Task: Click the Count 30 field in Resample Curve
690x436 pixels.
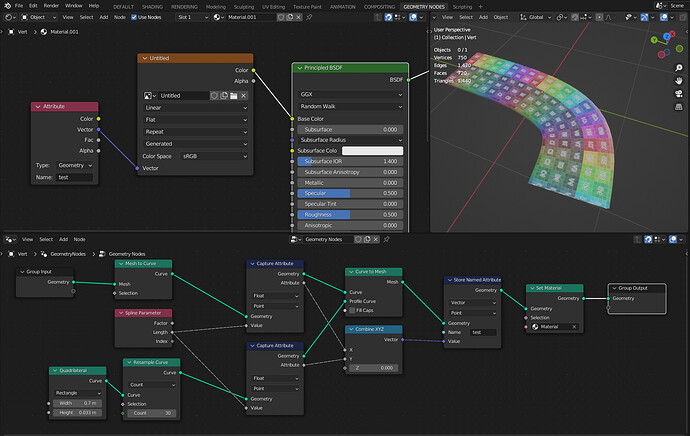Action: (152, 413)
